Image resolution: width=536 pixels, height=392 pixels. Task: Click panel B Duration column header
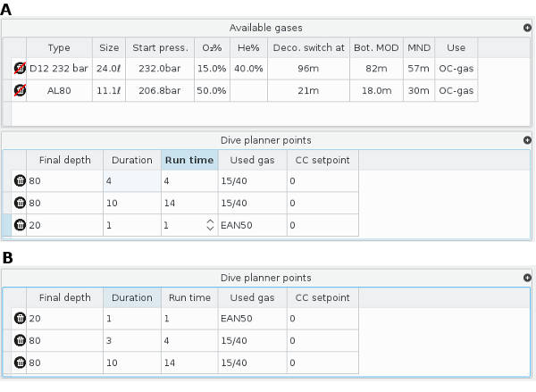[131, 297]
